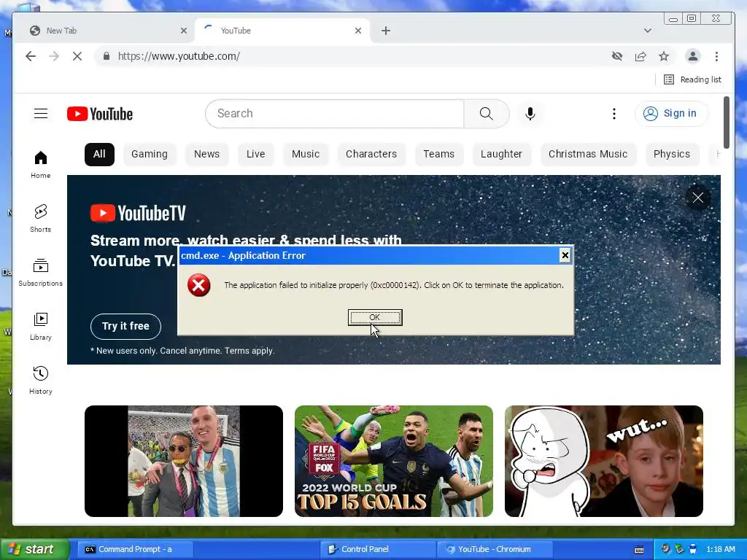Select the All filter chip
This screenshot has width=747, height=560.
[99, 155]
